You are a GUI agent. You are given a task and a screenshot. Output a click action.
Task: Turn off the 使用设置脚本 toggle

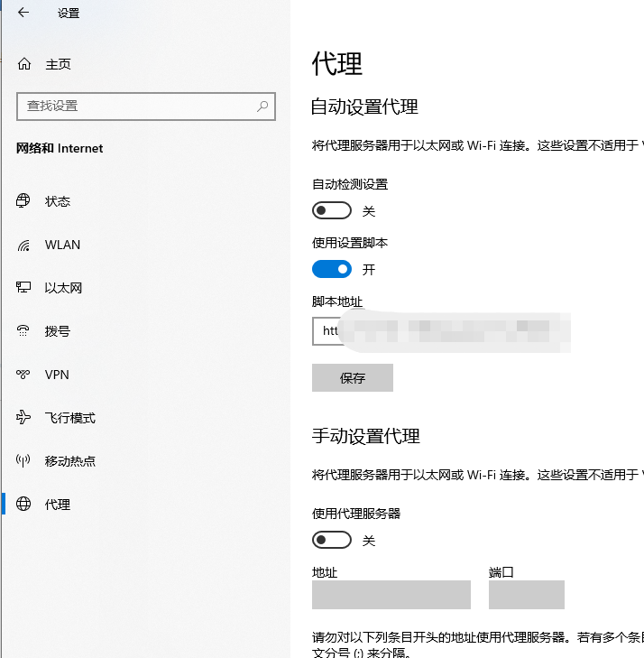[x=331, y=269]
